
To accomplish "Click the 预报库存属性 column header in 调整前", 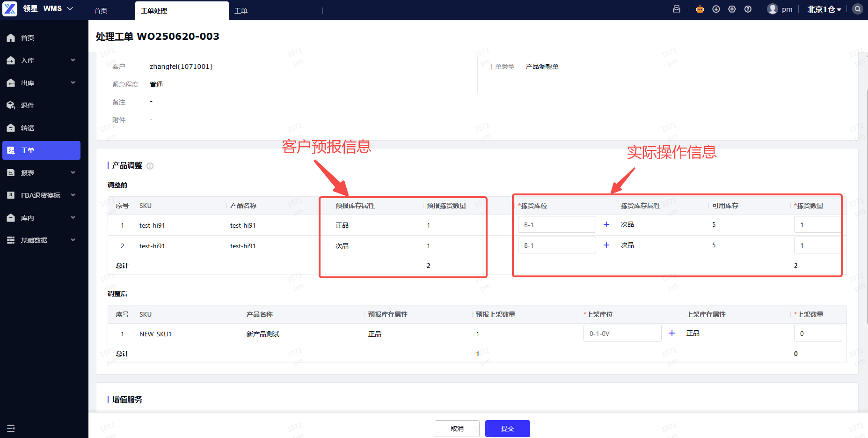I will (355, 206).
